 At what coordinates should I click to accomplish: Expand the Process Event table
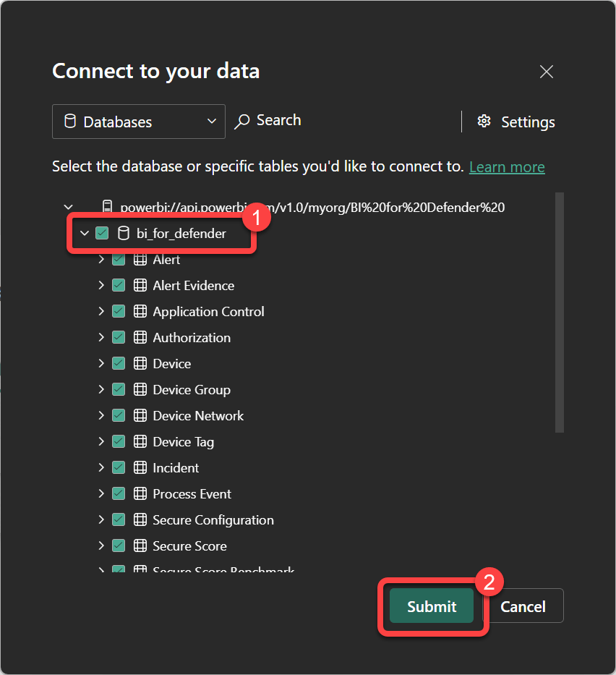(x=101, y=493)
